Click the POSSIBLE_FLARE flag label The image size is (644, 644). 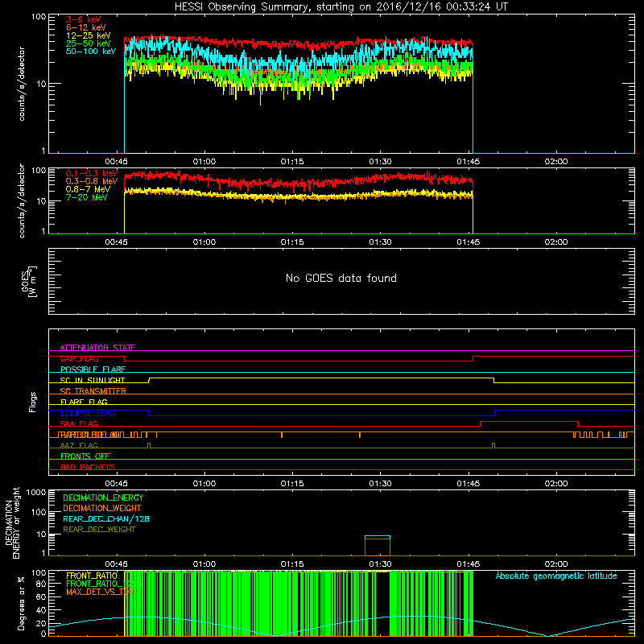click(x=93, y=369)
